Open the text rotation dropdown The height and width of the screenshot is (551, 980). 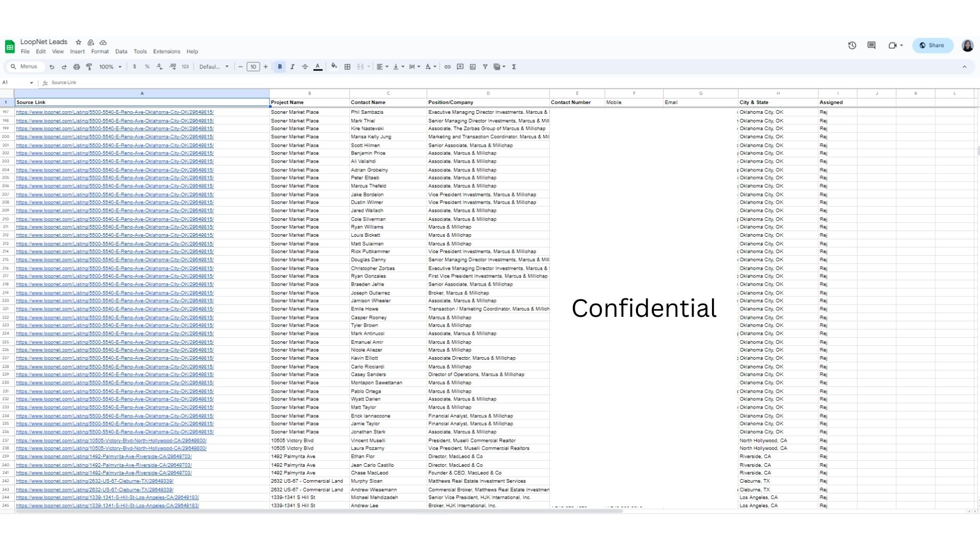(x=431, y=67)
